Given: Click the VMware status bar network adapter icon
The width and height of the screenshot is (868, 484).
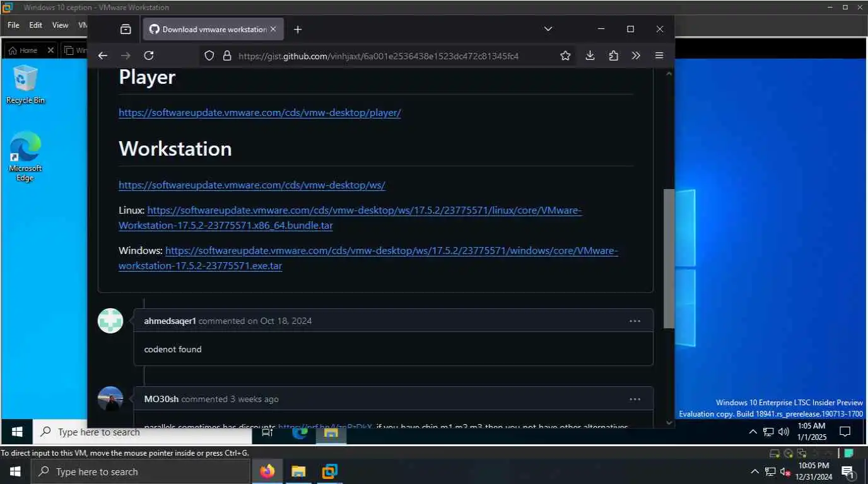Looking at the screenshot, I should click(801, 453).
